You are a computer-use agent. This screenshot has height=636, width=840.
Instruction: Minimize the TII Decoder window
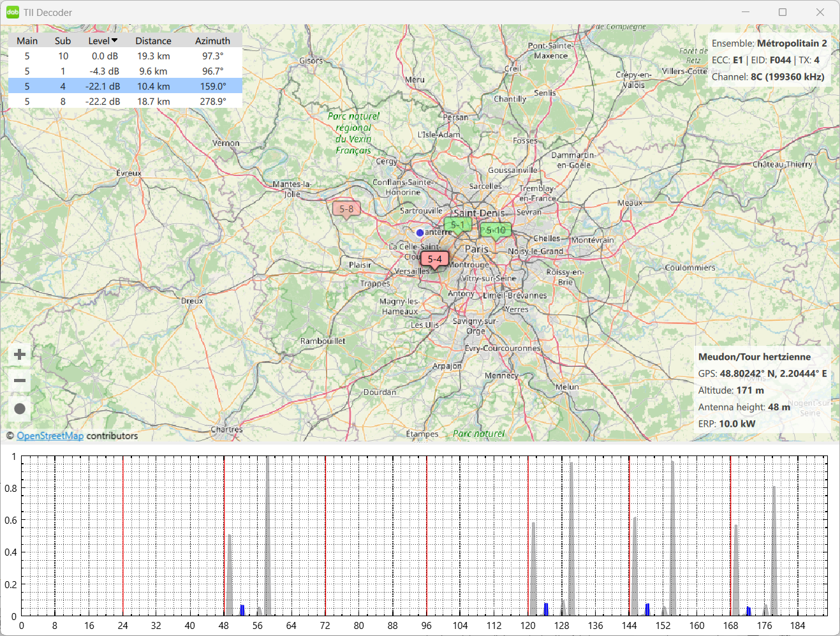click(x=746, y=12)
